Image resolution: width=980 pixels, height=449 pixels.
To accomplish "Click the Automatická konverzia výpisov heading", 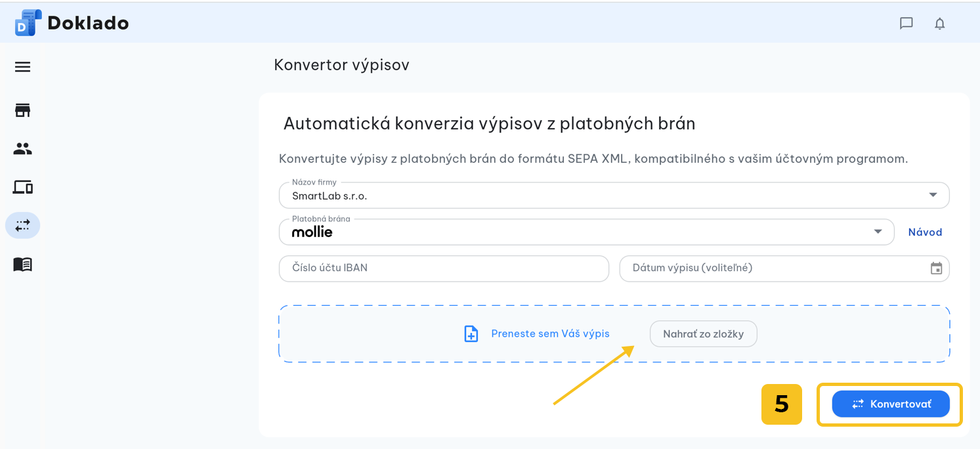I will click(489, 123).
